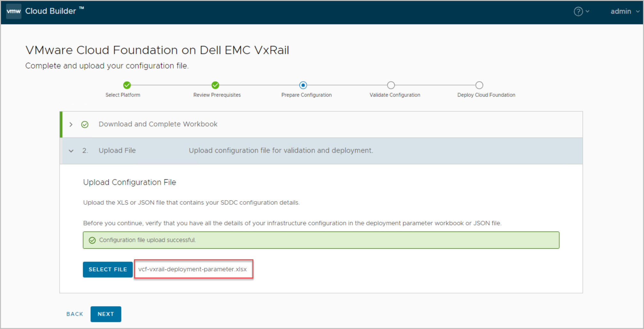Click the Upload File section header
This screenshot has height=329, width=644.
tap(117, 151)
